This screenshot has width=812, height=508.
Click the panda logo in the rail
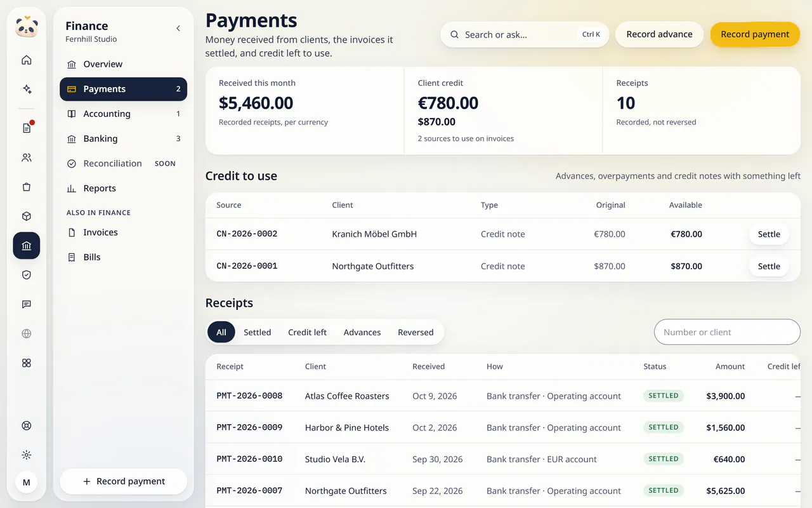[x=27, y=27]
